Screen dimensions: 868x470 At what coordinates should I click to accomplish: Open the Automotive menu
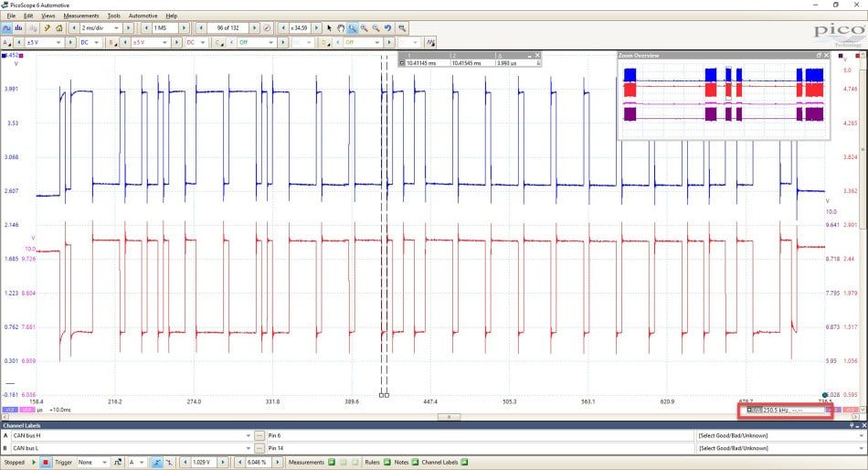tap(143, 16)
